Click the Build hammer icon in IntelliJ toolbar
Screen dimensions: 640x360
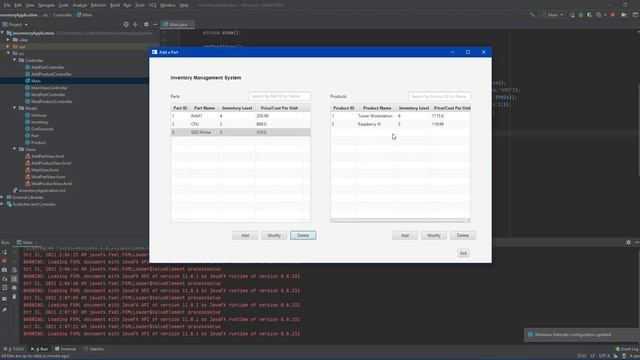pyautogui.click(x=532, y=15)
